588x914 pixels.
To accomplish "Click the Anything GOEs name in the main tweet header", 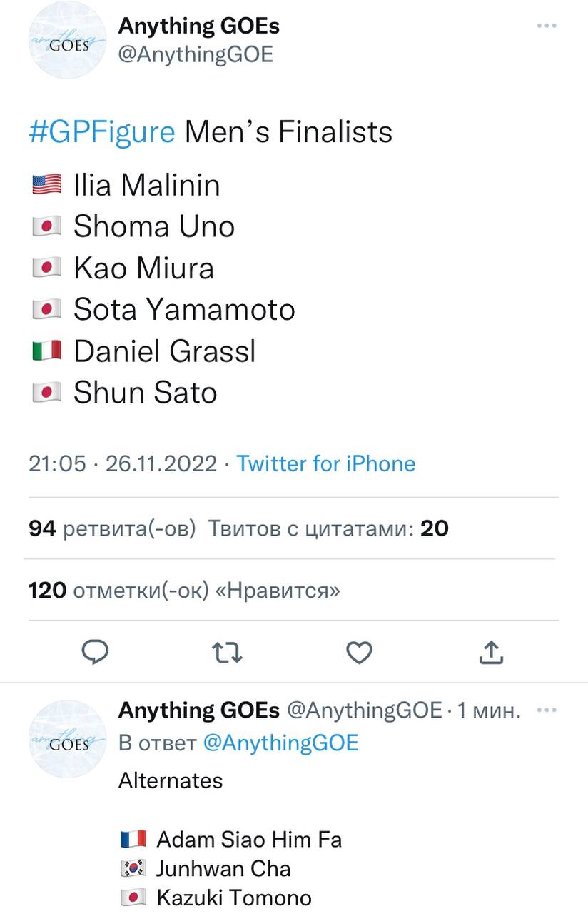I will 198,26.
